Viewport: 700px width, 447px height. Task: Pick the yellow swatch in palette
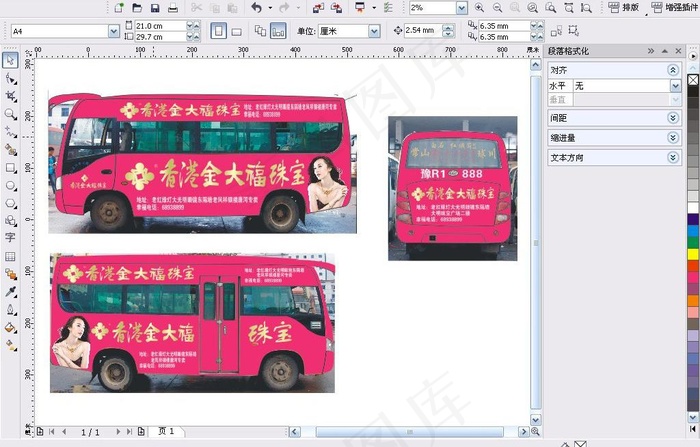pyautogui.click(x=693, y=255)
